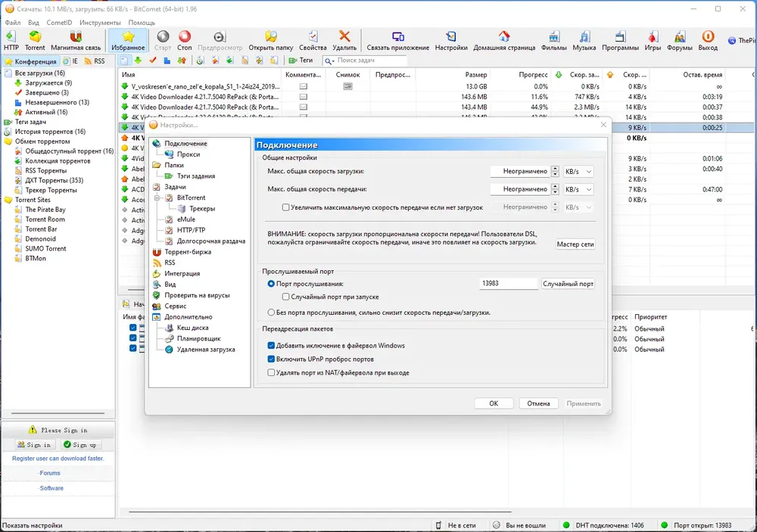Open the Вид menu

33,23
